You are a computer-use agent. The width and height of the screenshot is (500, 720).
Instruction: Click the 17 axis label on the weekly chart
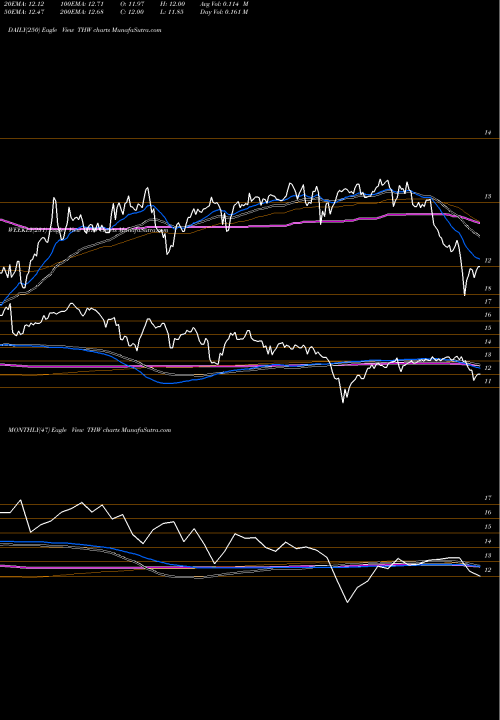tap(488, 302)
